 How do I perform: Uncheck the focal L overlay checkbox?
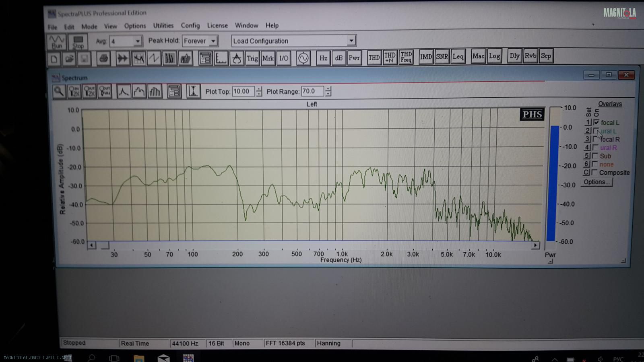point(596,122)
